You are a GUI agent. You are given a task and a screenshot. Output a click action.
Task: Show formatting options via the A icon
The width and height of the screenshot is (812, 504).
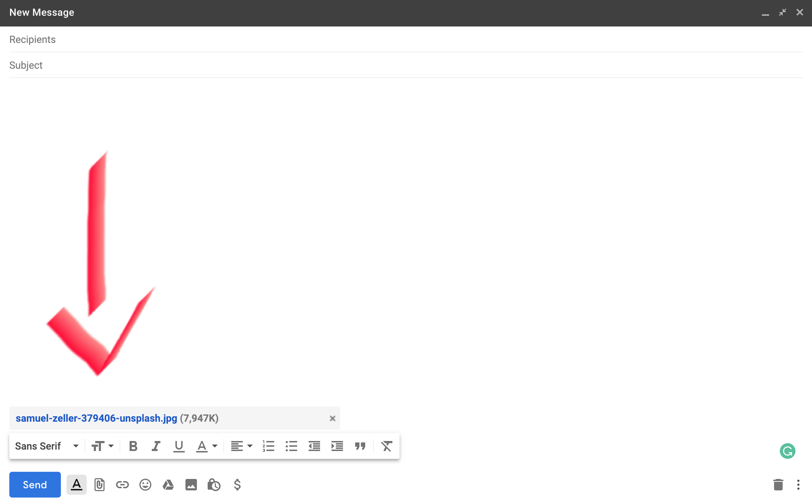point(77,485)
